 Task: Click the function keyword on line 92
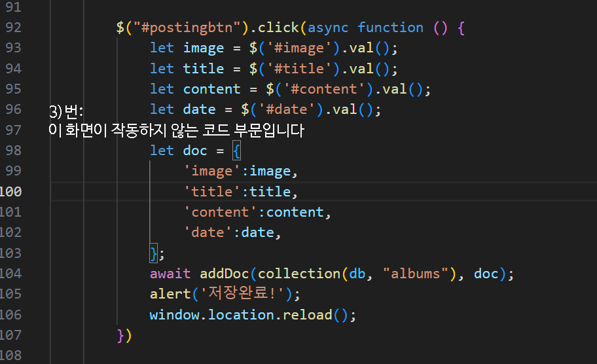click(x=390, y=27)
